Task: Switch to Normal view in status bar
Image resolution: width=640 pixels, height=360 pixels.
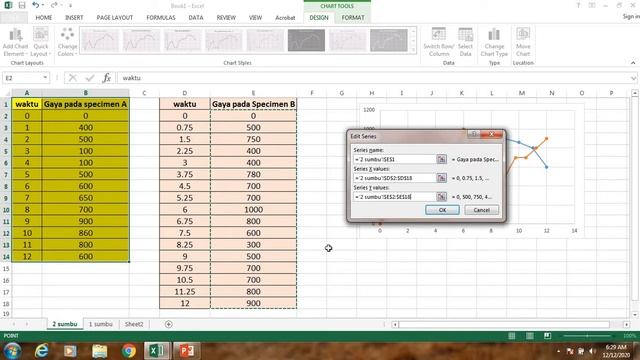Action: [511, 336]
